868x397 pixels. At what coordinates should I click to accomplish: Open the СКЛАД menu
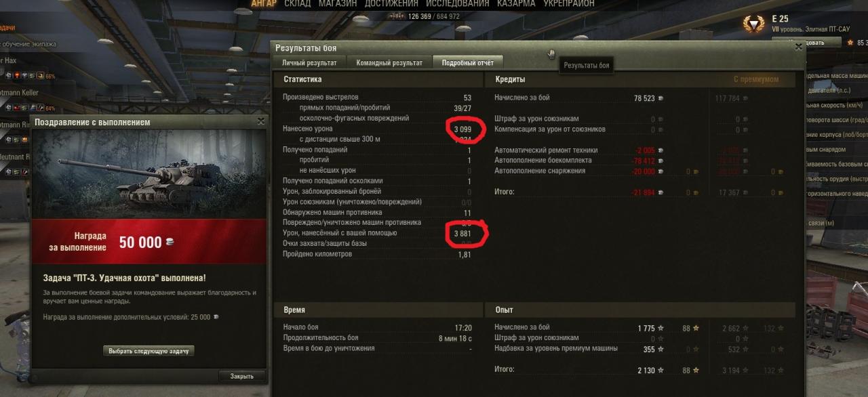tap(297, 4)
